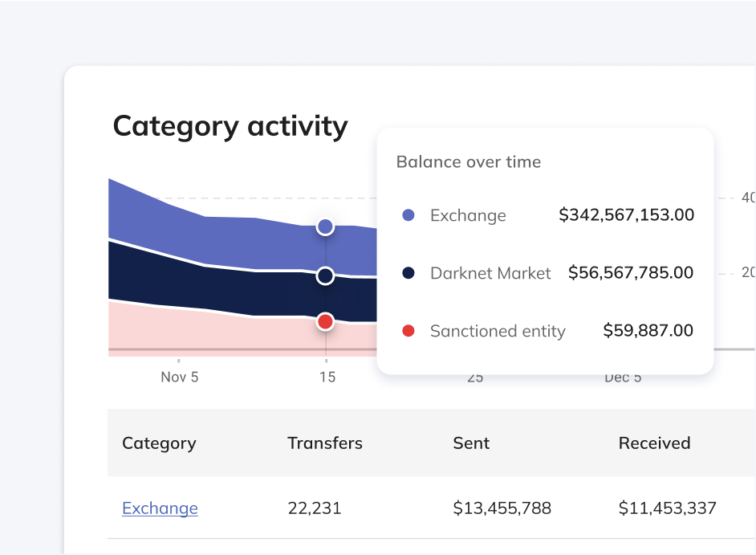Select the Darknet Market chart data point
Image resolution: width=756 pixels, height=555 pixels.
click(325, 276)
